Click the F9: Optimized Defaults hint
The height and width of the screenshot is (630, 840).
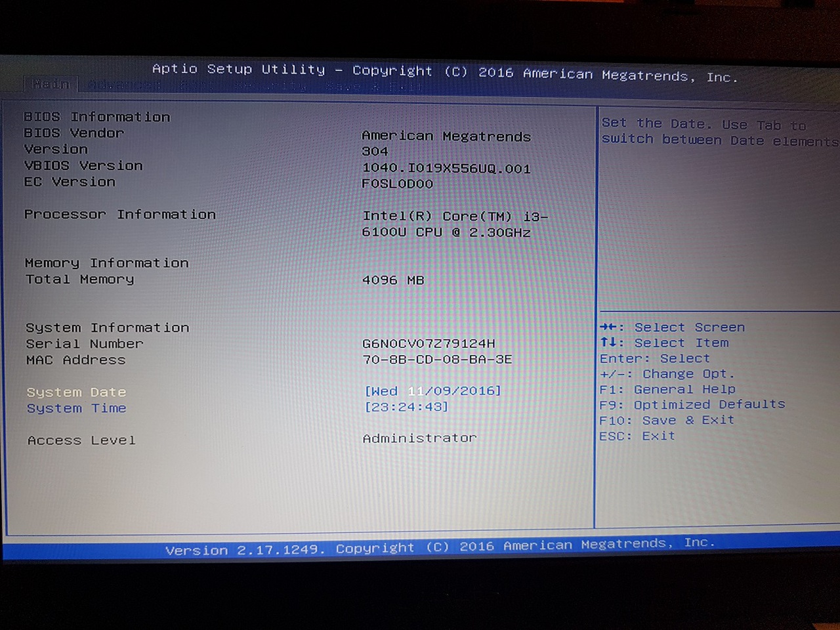pyautogui.click(x=692, y=404)
